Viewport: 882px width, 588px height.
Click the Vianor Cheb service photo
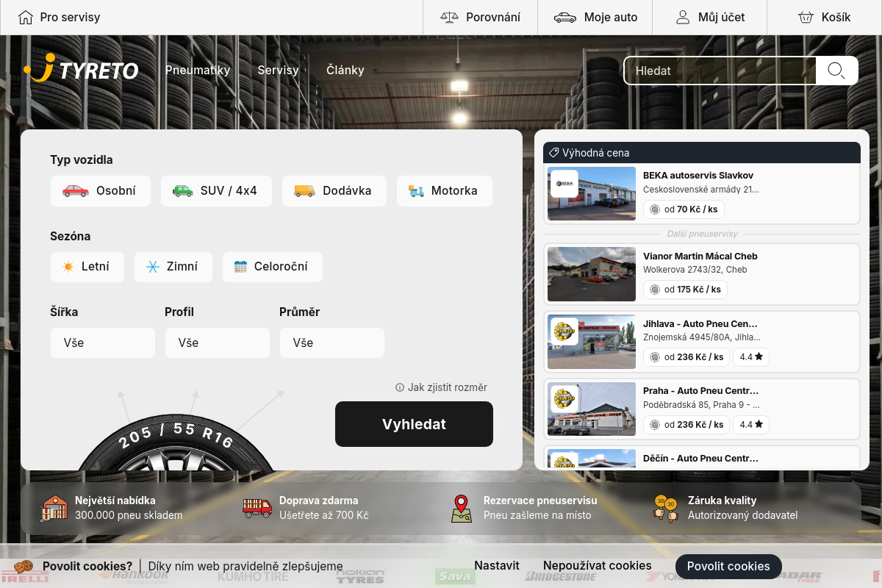[592, 274]
